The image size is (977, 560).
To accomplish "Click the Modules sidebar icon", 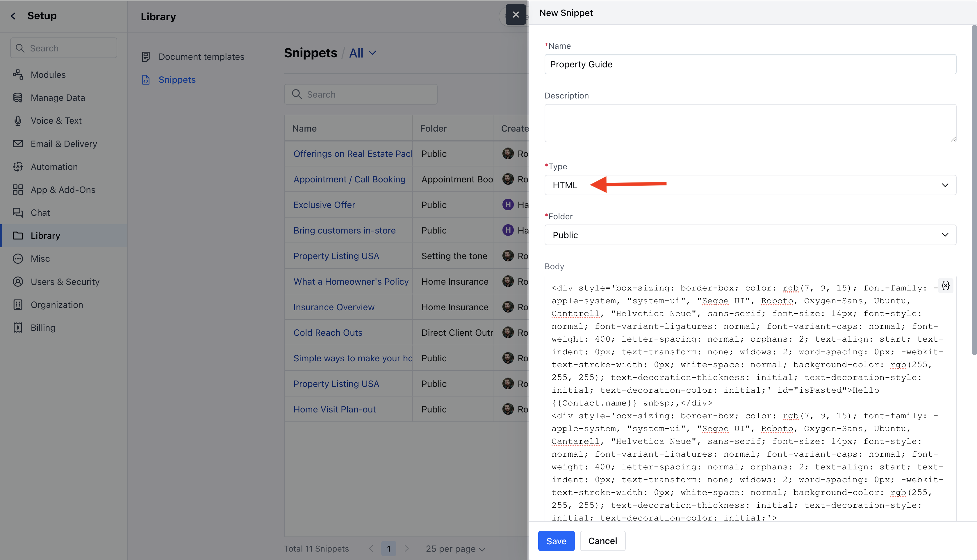I will [18, 75].
